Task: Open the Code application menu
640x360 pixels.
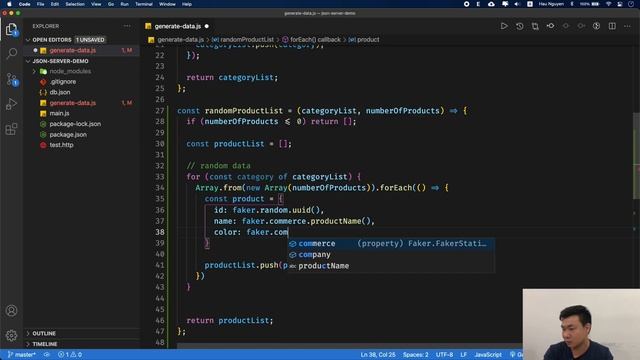Action: [x=24, y=4]
